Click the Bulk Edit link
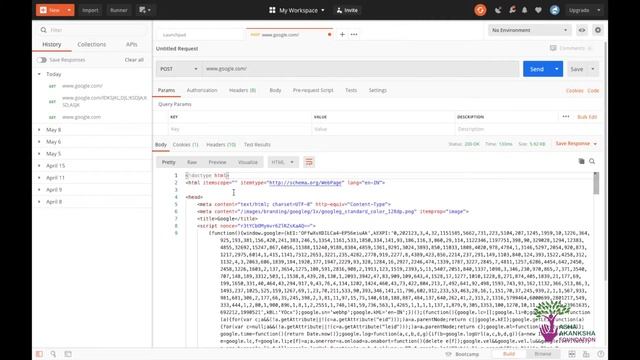 587,117
